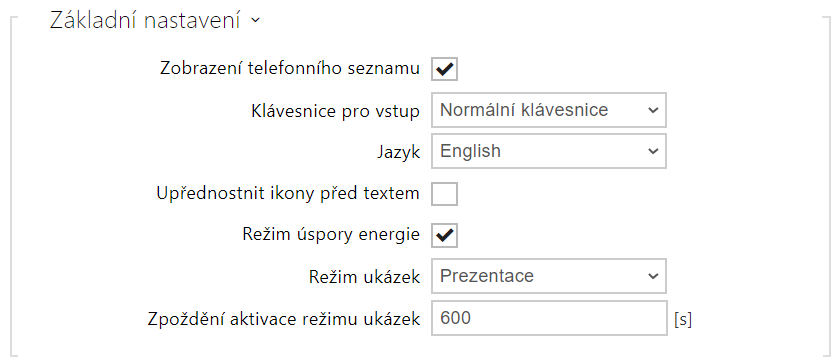Click the Základní nastavení section heading
This screenshot has height=364, width=838.
coord(145,21)
